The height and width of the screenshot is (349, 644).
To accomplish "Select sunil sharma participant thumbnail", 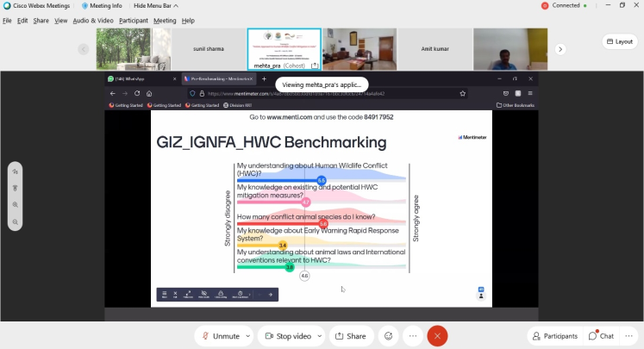I will [209, 49].
